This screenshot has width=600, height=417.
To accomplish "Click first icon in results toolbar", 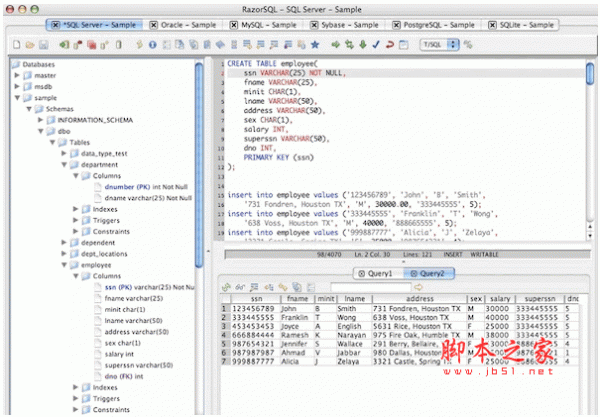I will coord(226,287).
